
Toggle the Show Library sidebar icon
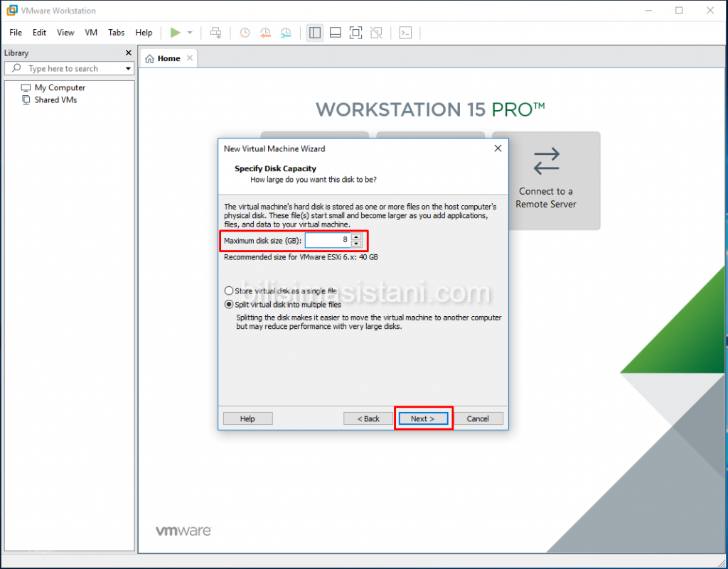tap(315, 33)
